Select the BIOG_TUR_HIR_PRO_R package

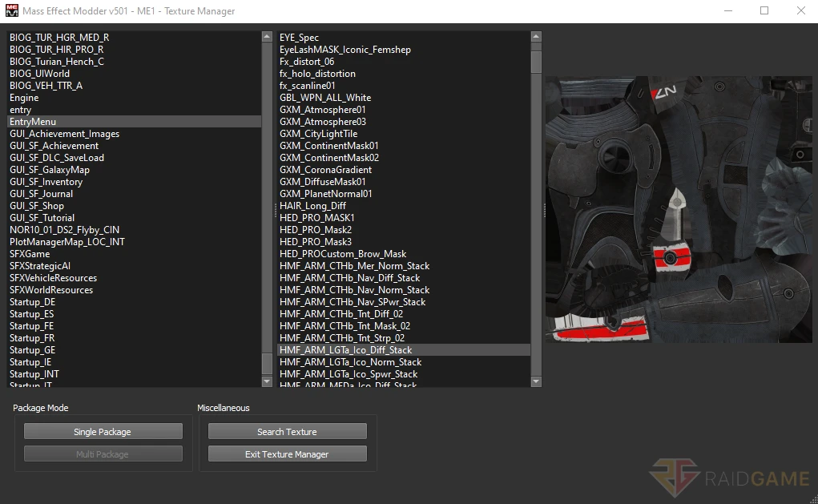tap(134, 50)
